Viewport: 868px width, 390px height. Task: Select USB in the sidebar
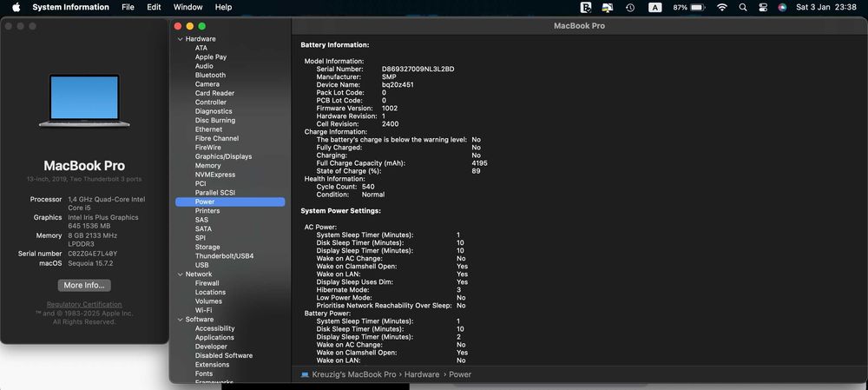coord(201,265)
